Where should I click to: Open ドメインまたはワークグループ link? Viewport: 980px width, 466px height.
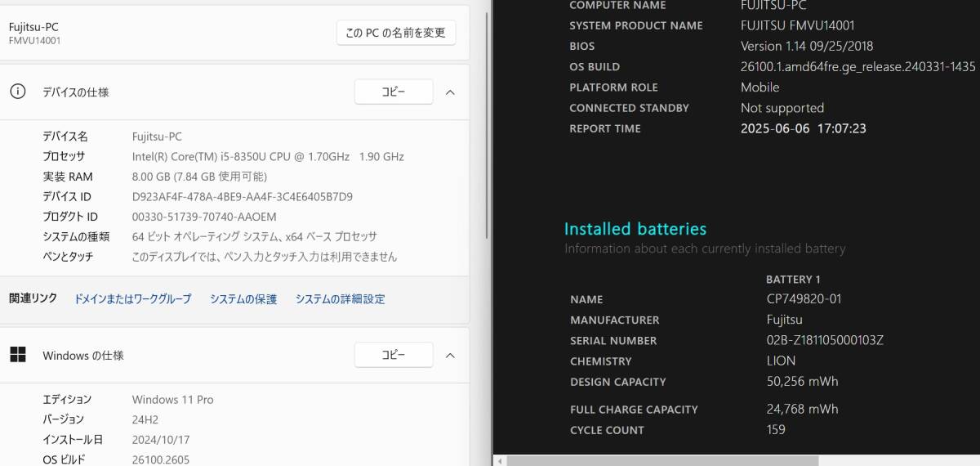tap(132, 299)
